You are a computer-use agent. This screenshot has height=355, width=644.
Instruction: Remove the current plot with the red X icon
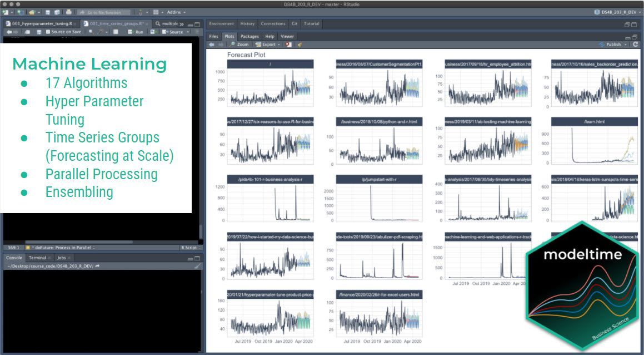point(289,45)
